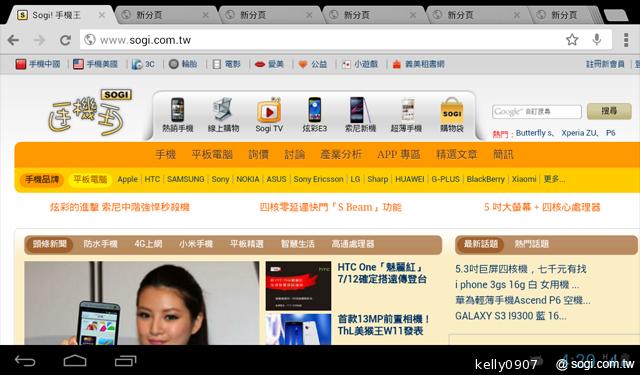Tap the Android recent apps button
Viewport: 640px width, 375px height.
[125, 361]
